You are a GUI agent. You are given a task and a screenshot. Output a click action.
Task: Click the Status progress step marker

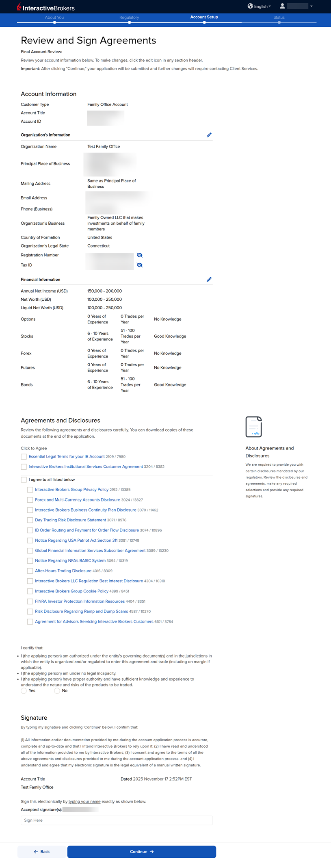click(279, 22)
